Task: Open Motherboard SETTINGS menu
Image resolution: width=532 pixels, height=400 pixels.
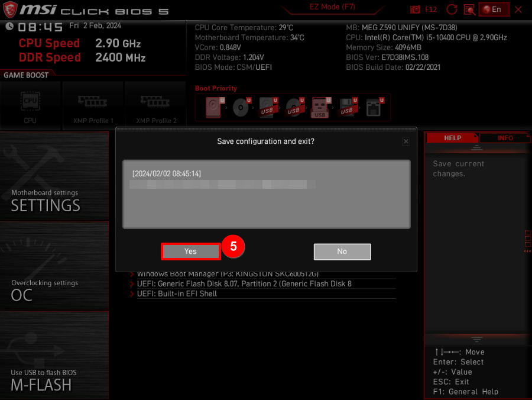Action: (x=54, y=176)
